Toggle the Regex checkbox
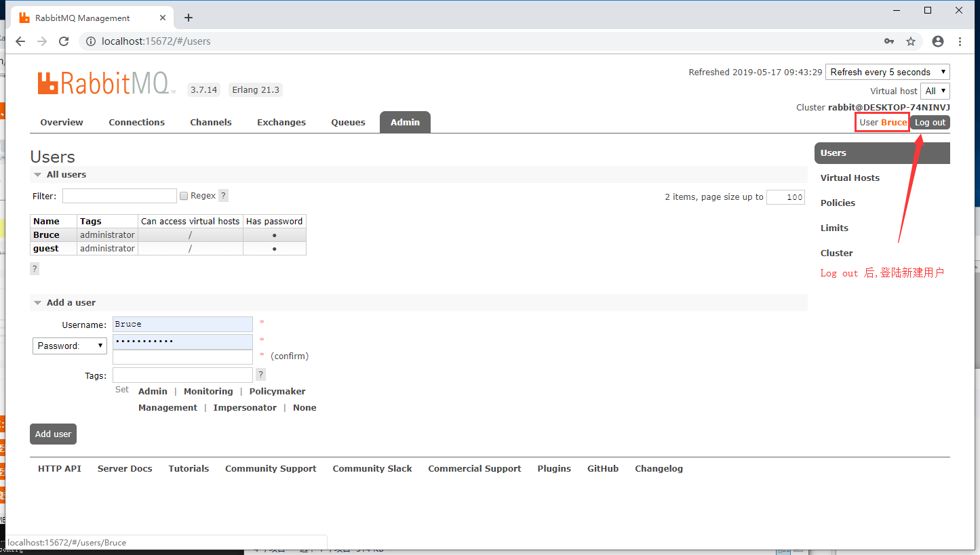 tap(184, 196)
